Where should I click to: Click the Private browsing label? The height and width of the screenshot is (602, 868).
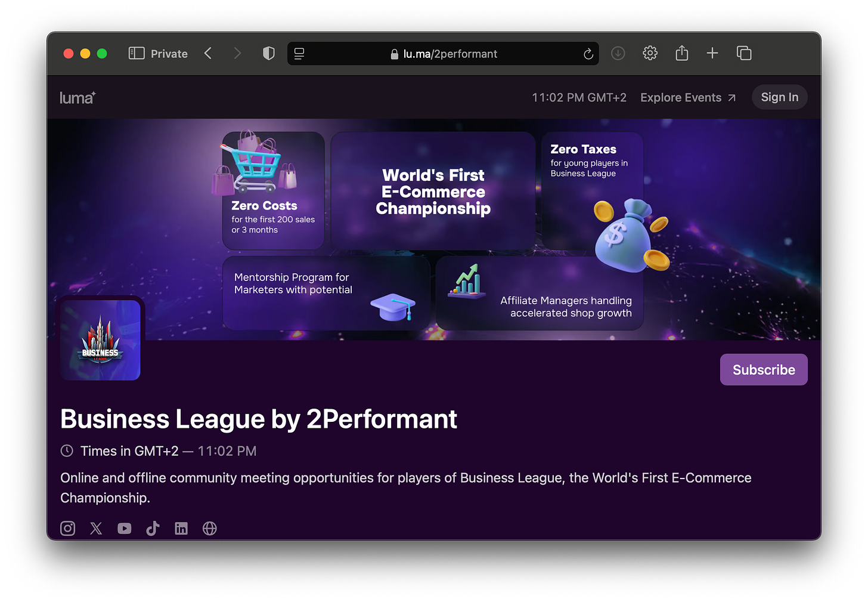[169, 54]
